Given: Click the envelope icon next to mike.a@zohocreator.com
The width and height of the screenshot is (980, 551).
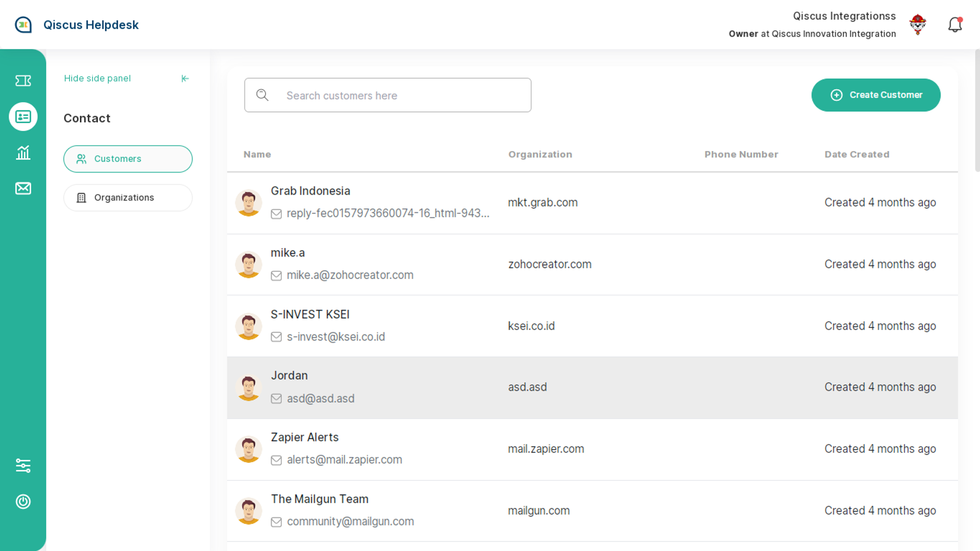Looking at the screenshot, I should pos(276,275).
